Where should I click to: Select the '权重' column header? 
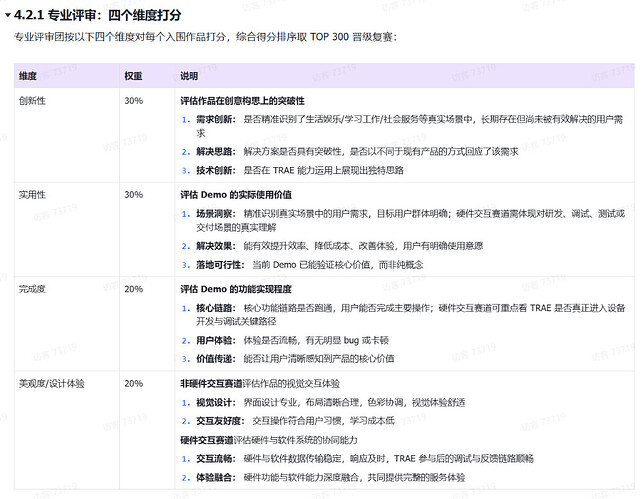click(x=133, y=76)
